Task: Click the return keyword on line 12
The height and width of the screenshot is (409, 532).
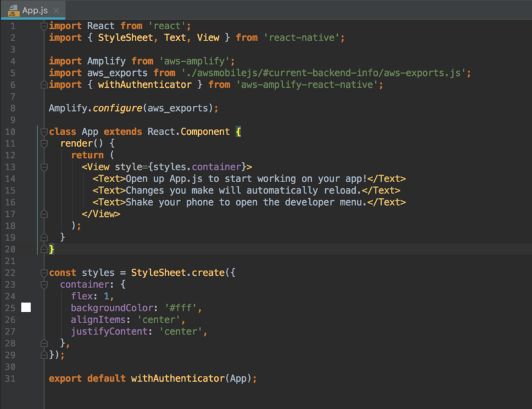Action: pyautogui.click(x=87, y=155)
